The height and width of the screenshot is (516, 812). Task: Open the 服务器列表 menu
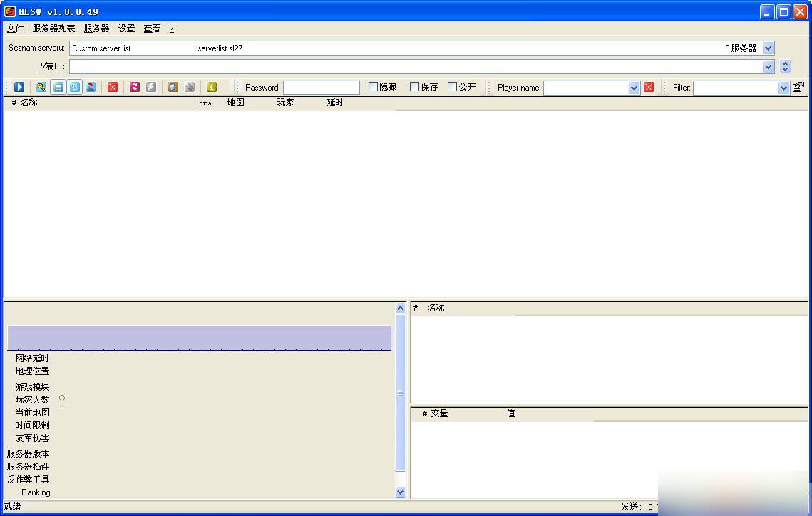[53, 29]
